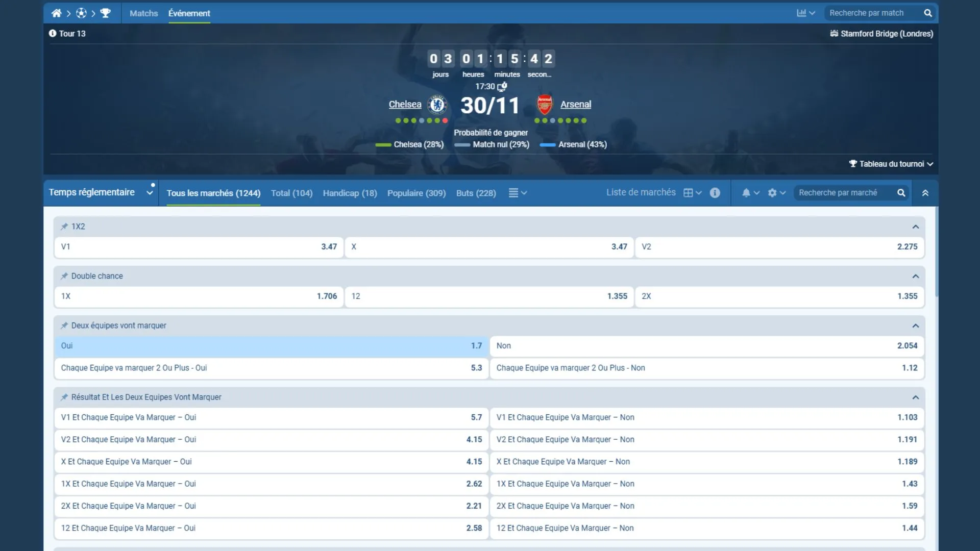The width and height of the screenshot is (980, 551).
Task: Click the market info icon
Action: (x=715, y=193)
